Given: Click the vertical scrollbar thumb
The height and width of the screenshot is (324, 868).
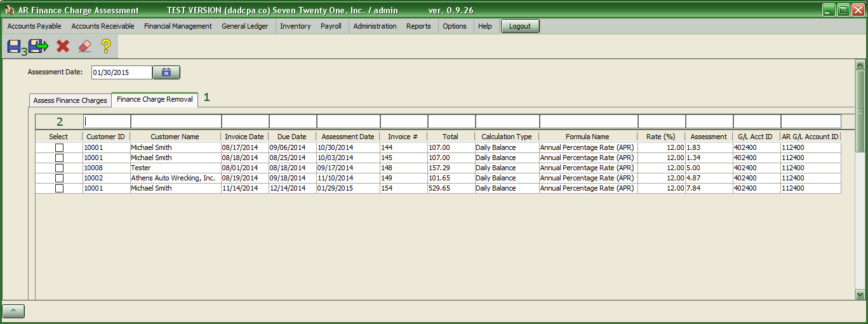Looking at the screenshot, I should click(x=860, y=111).
